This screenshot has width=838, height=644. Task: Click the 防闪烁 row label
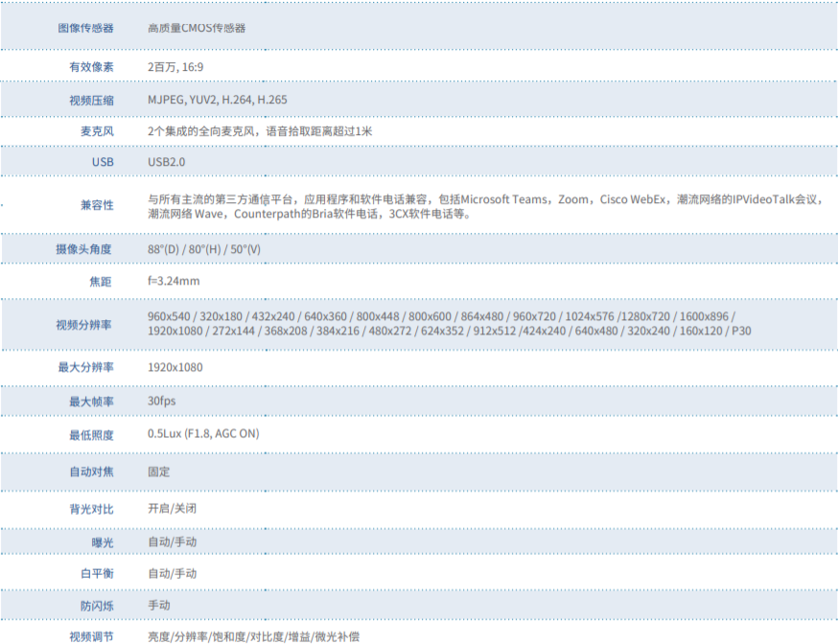click(x=97, y=606)
